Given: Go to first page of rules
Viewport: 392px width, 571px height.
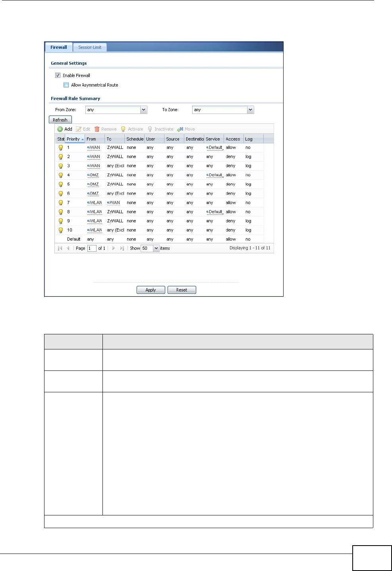Looking at the screenshot, I should pos(60,248).
